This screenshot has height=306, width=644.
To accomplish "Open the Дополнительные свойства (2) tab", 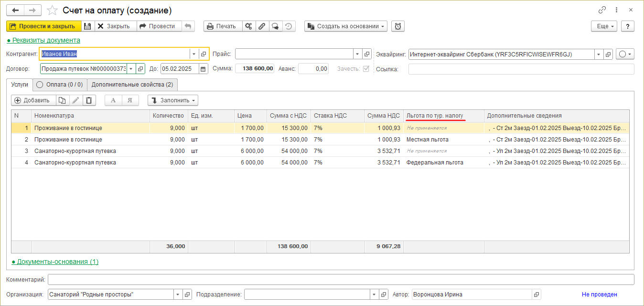I will pyautogui.click(x=132, y=85).
